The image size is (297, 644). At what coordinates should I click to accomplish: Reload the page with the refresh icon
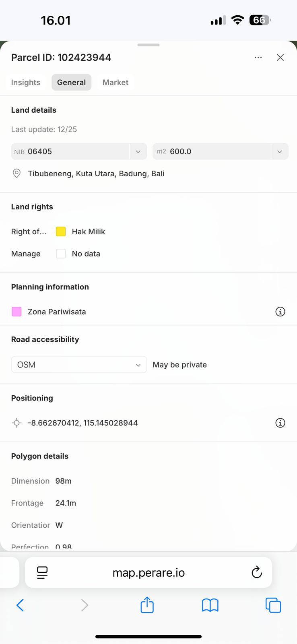tap(256, 572)
